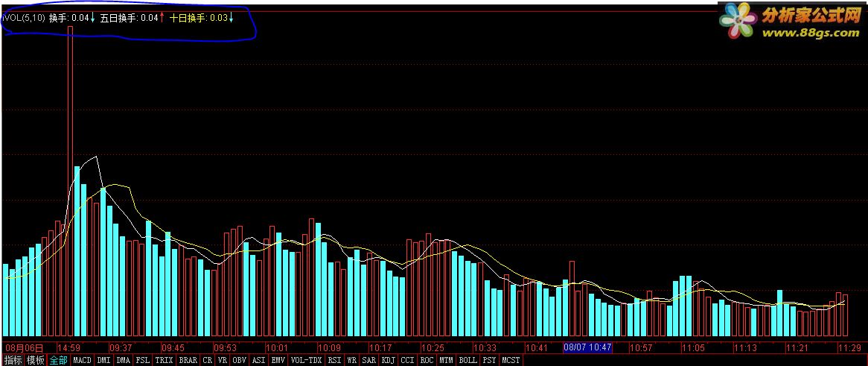The width and height of the screenshot is (868, 366).
Task: Activate the MTM indicator
Action: click(x=446, y=361)
